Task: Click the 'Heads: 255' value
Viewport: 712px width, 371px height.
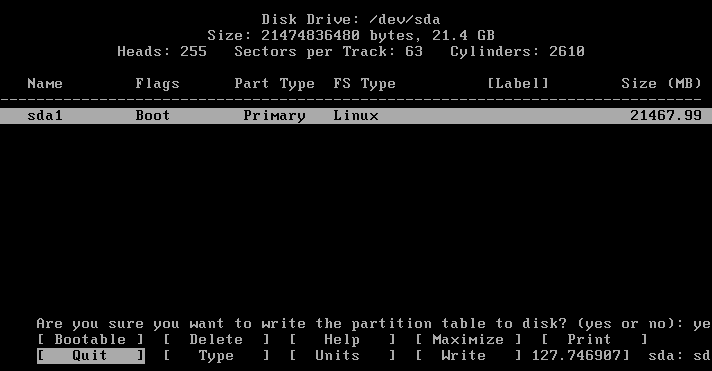Action: 162,51
